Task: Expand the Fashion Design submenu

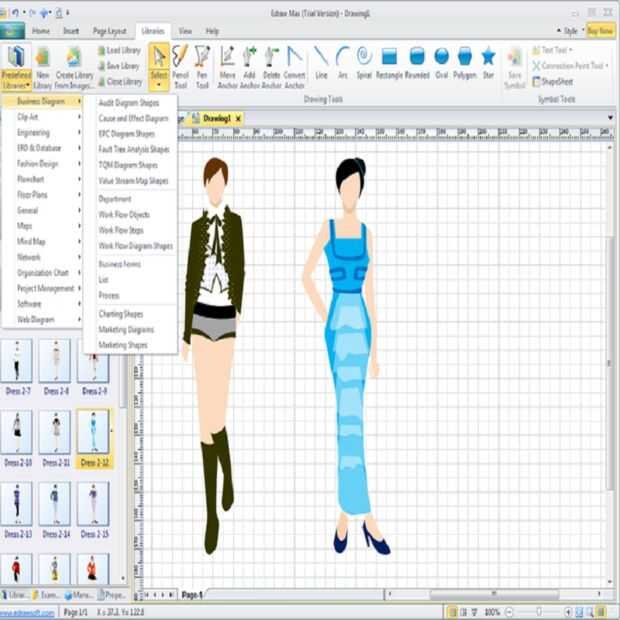Action: [x=42, y=164]
